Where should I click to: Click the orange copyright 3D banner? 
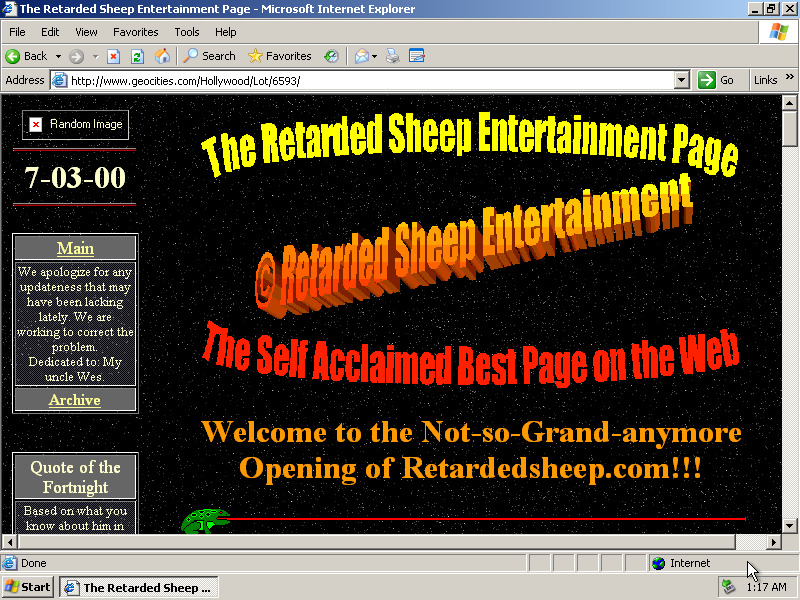point(473,246)
